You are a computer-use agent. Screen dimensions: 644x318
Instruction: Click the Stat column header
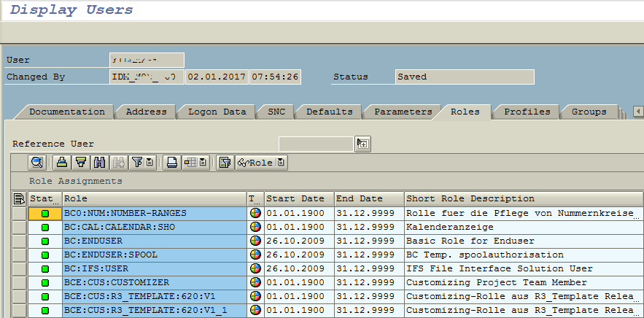(x=44, y=199)
